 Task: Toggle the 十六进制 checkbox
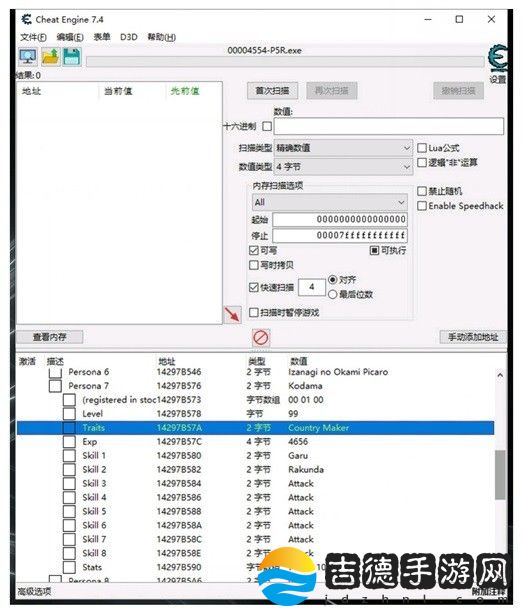267,126
